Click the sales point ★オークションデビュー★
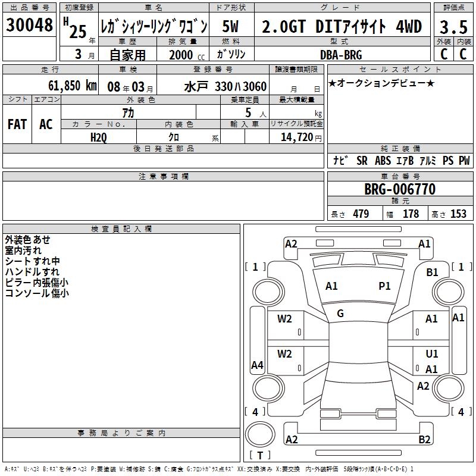Screen dimensions: 476x476 [381, 83]
